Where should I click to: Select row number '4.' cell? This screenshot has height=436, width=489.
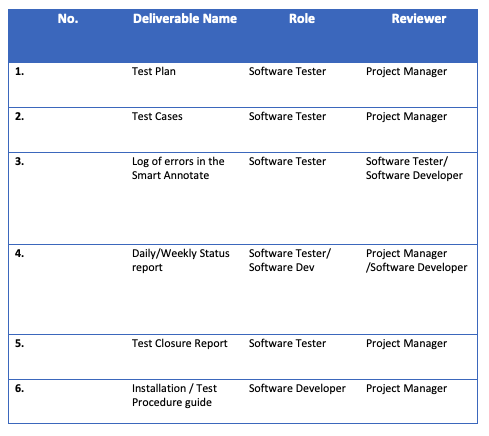point(19,253)
